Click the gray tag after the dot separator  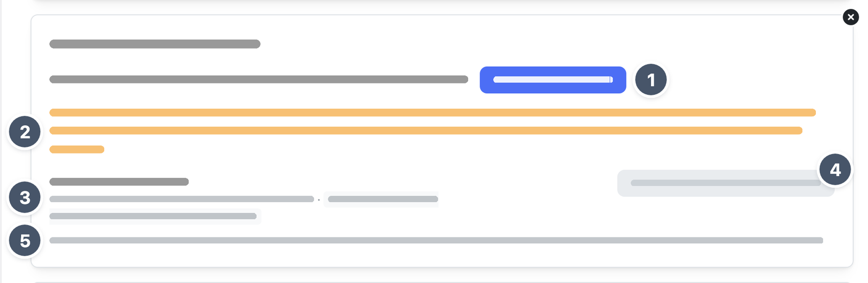[382, 199]
